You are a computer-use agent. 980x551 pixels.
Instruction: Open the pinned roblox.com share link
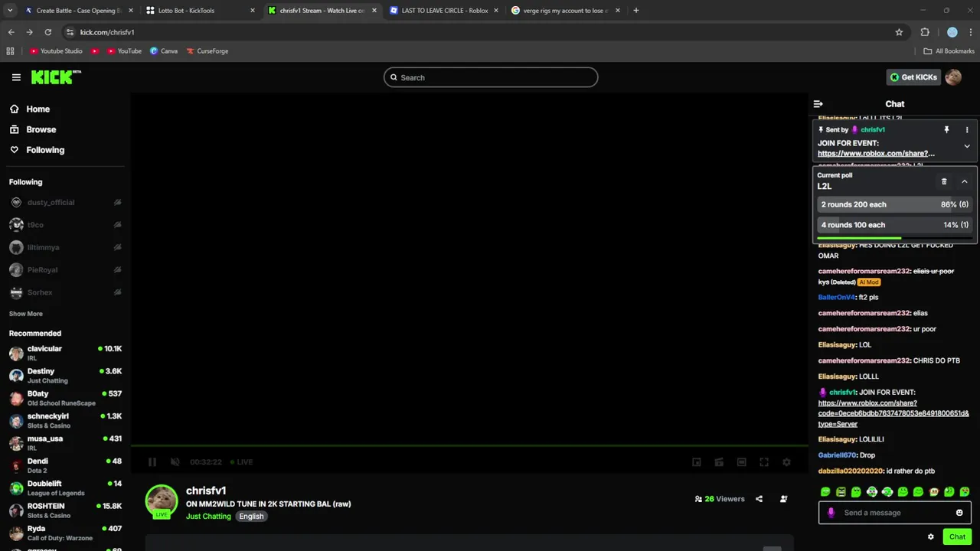pyautogui.click(x=876, y=154)
